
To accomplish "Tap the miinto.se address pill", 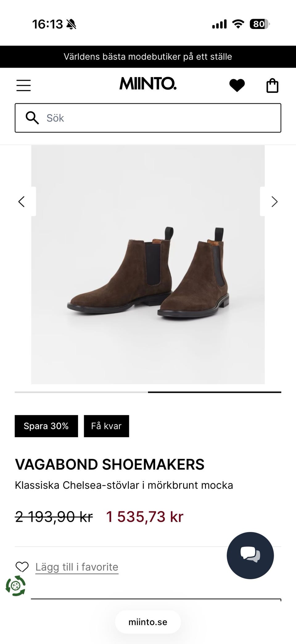I will [148, 622].
